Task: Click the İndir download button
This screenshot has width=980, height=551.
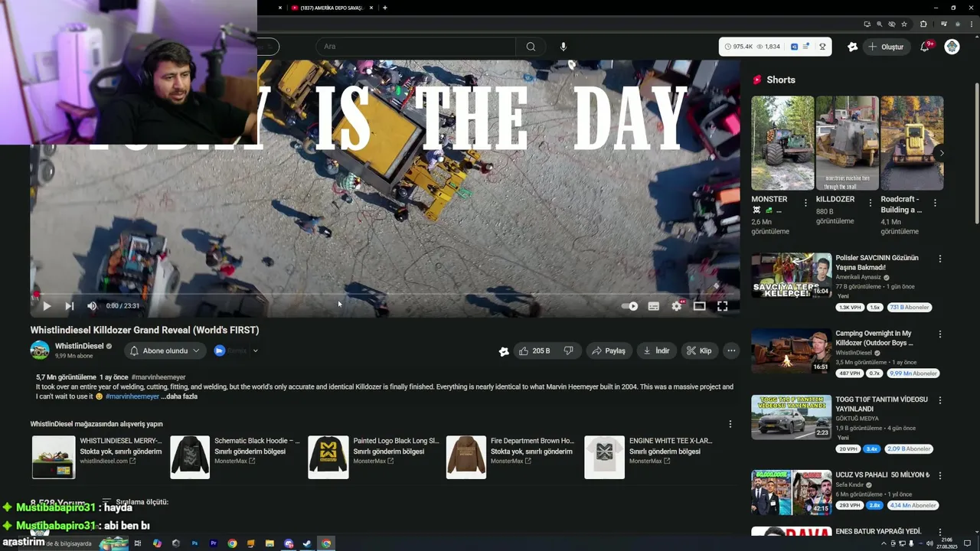Action: [x=656, y=350]
